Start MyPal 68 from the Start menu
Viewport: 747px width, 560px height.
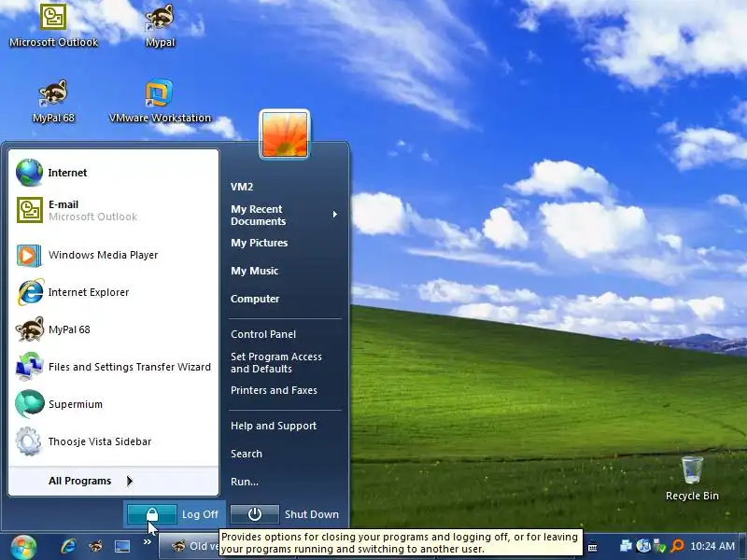coord(113,329)
